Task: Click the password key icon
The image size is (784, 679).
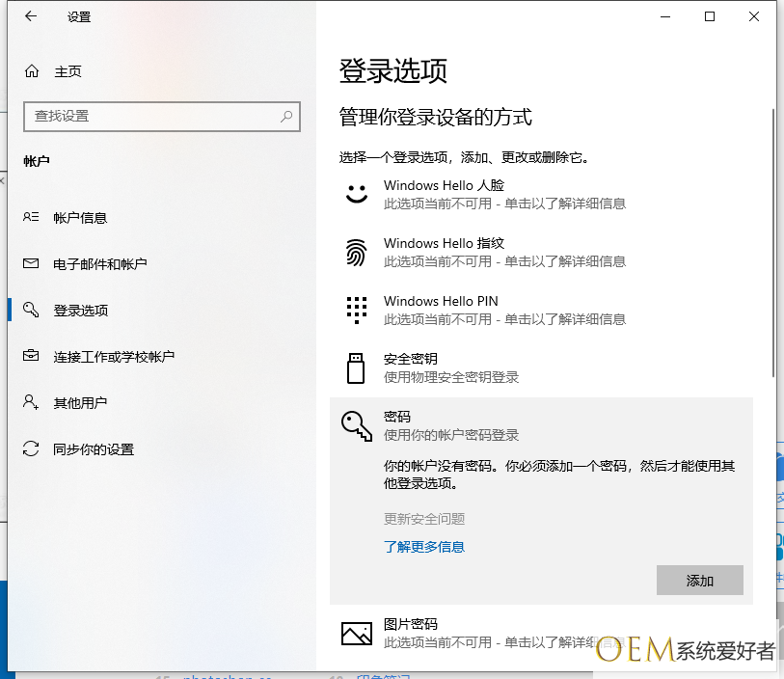Action: tap(357, 425)
